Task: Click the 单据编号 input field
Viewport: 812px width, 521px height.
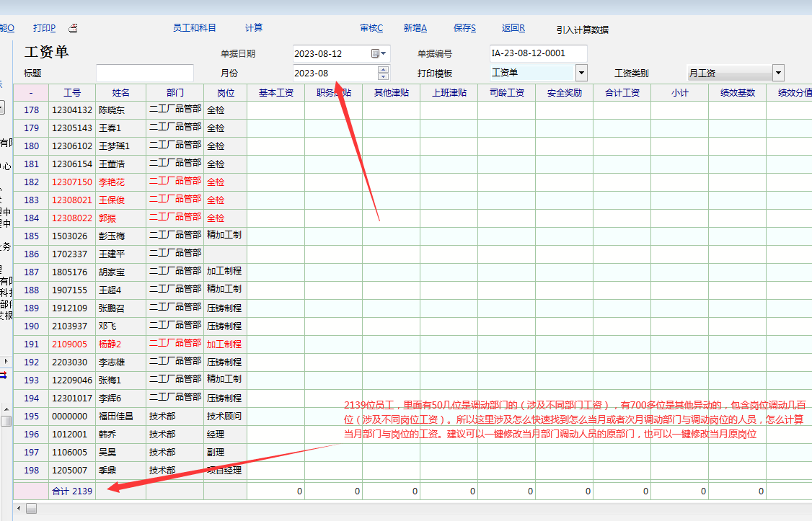Action: click(x=538, y=53)
